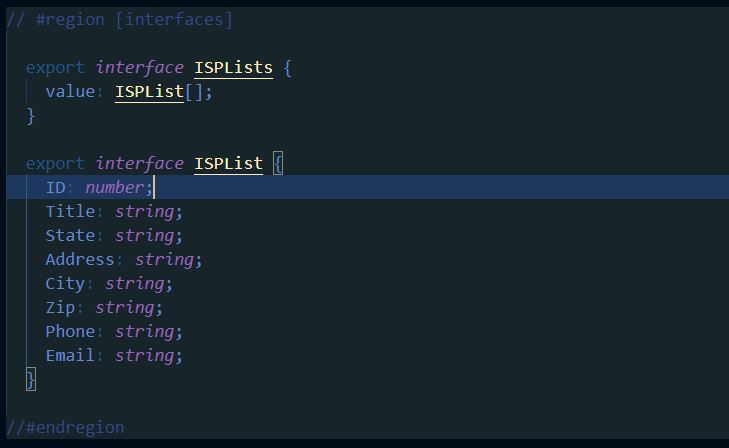This screenshot has height=448, width=729.
Task: Click the Email property name
Action: pyautogui.click(x=70, y=355)
